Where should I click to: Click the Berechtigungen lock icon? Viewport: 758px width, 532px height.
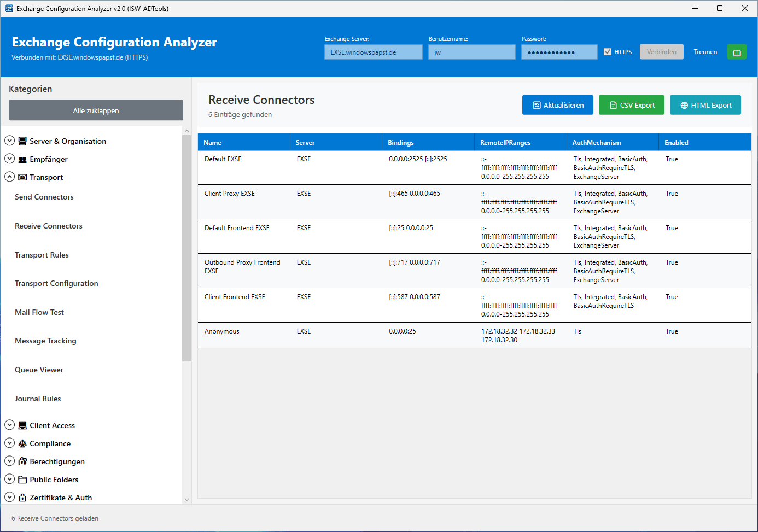[x=22, y=461]
